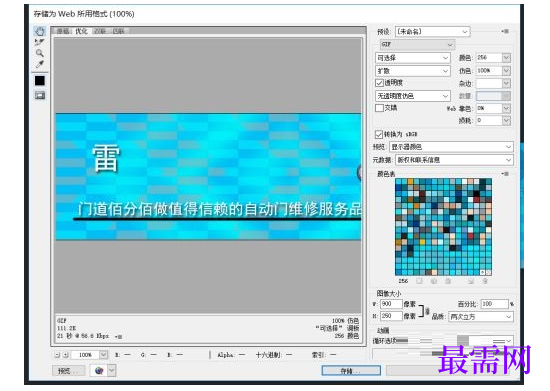Click the 损耗 0 value field
The width and height of the screenshot is (550, 391).
489,121
